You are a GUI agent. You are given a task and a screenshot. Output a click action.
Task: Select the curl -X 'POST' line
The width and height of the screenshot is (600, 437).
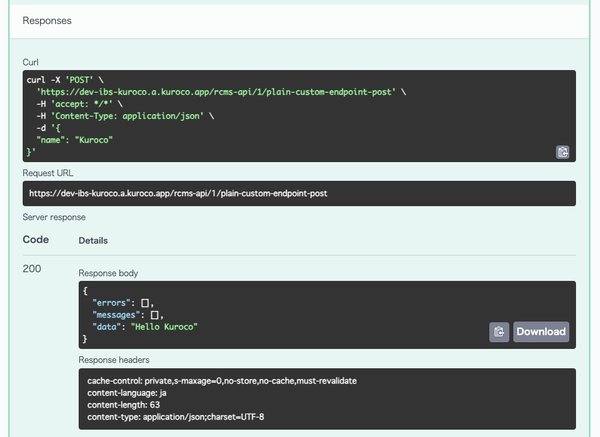[x=65, y=80]
